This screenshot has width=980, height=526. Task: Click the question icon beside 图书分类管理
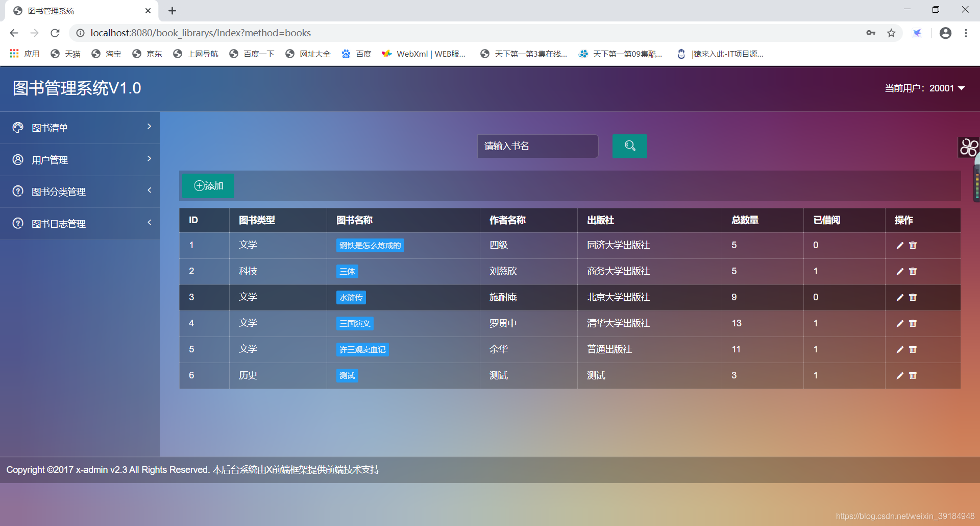click(18, 191)
